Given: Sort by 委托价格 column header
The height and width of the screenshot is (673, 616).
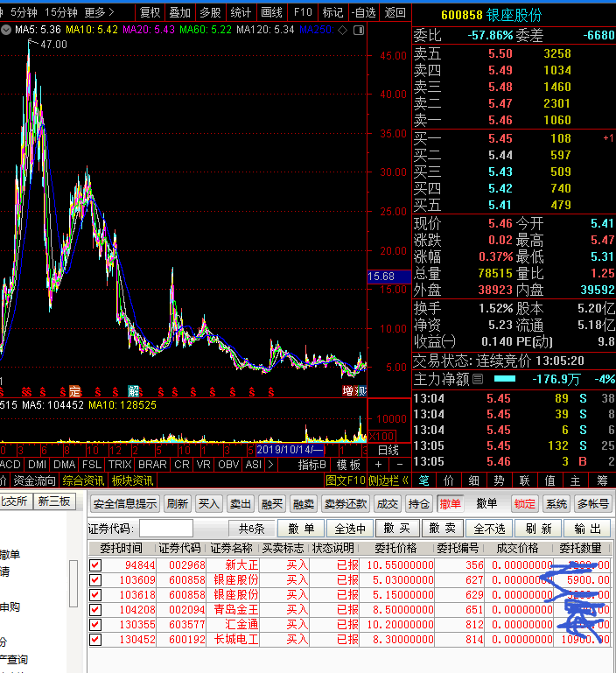Looking at the screenshot, I should [x=395, y=548].
